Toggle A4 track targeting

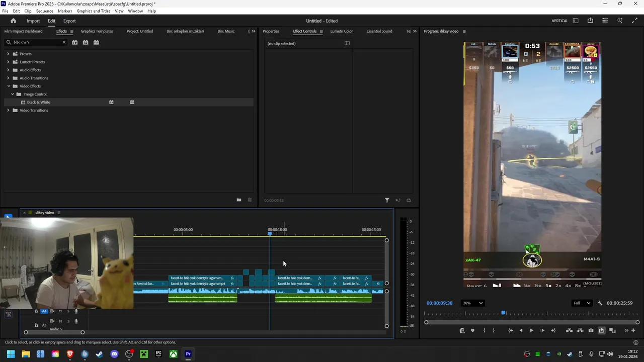[44, 311]
